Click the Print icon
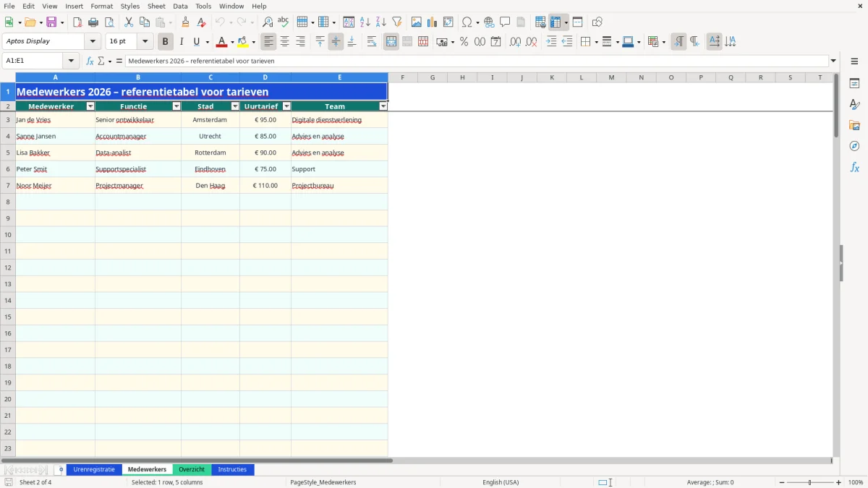The image size is (868, 488). (93, 22)
